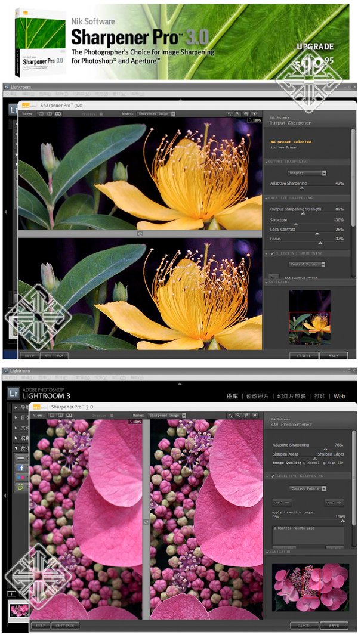Click the swap preview icon between yellow flower views

point(140,233)
